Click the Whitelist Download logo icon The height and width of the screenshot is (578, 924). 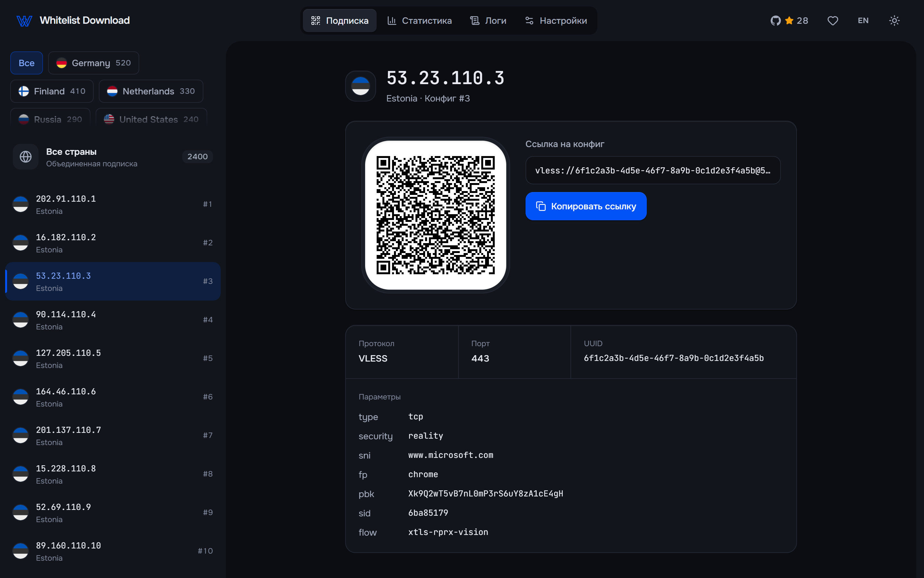(x=24, y=21)
